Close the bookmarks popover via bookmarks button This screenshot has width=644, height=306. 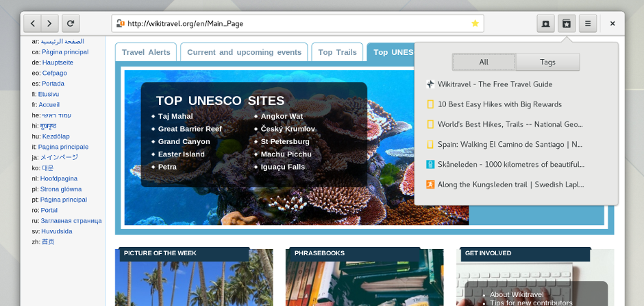tap(567, 23)
